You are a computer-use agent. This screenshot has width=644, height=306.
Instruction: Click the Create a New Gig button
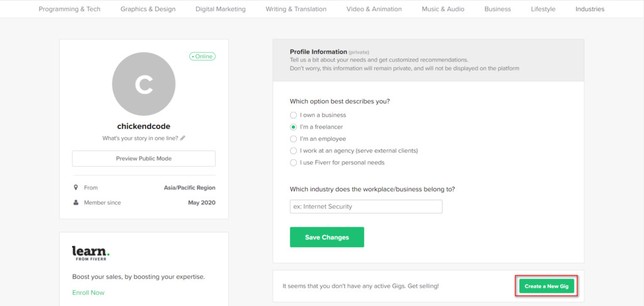click(547, 286)
